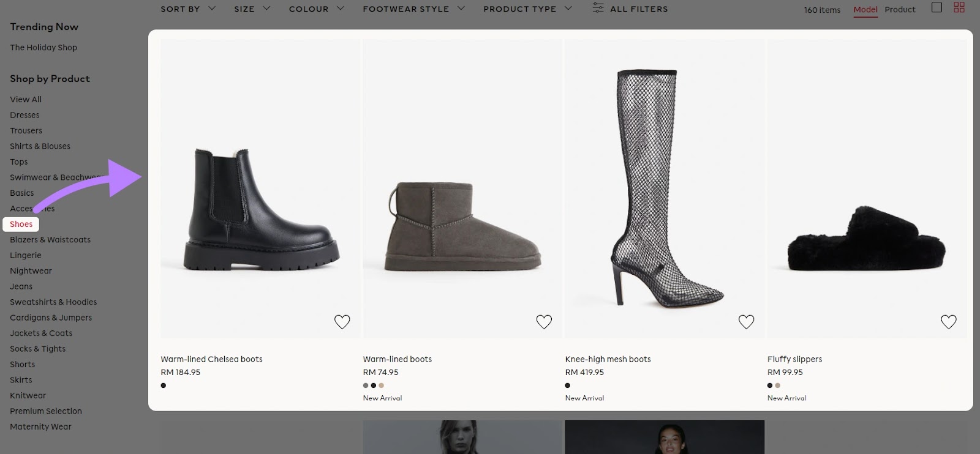The height and width of the screenshot is (454, 980).
Task: Pick the beige colour dot under Warm-lined boots
Action: (x=381, y=385)
